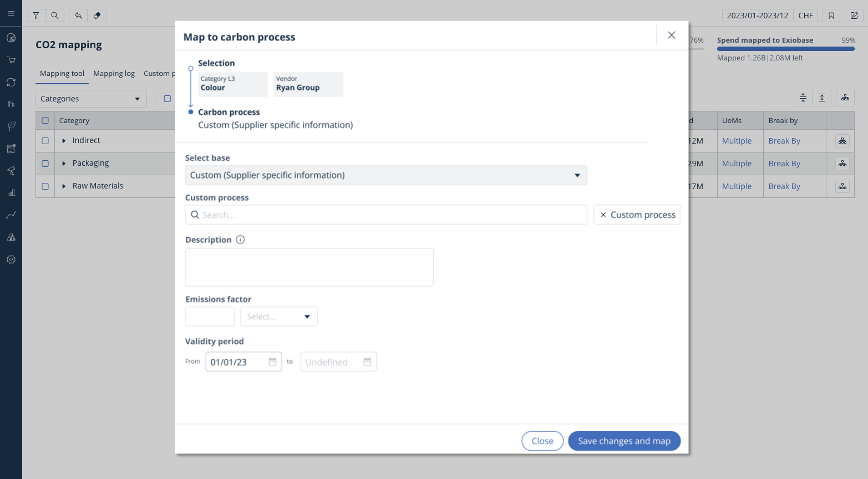The height and width of the screenshot is (479, 868).
Task: Open the hamburger menu in sidebar
Action: click(11, 13)
